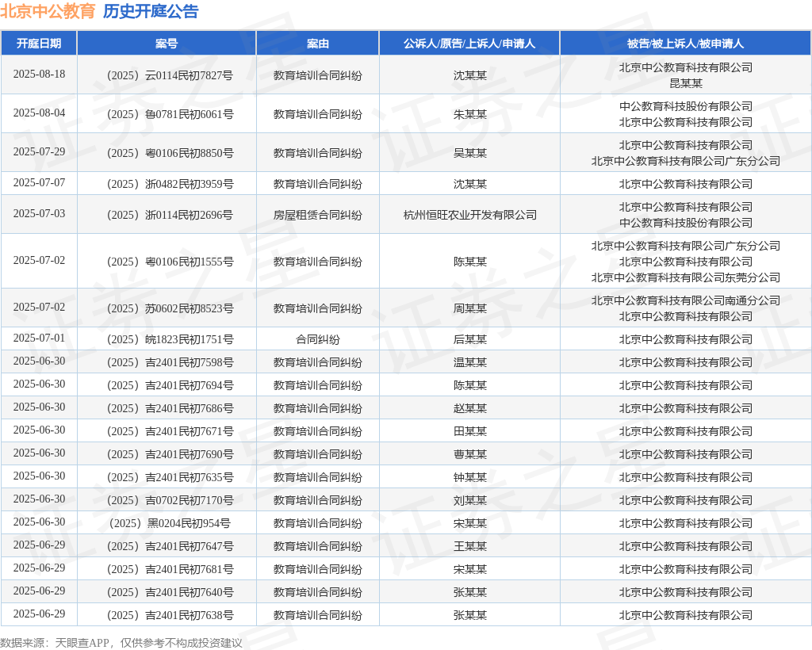Click case number 浙0114民初2696号

click(x=170, y=216)
